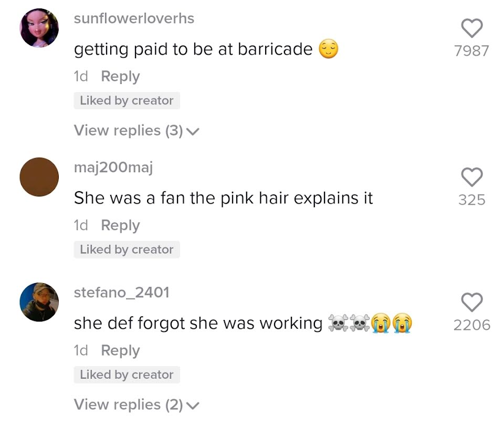The height and width of the screenshot is (425, 504).
Task: Reply to the pink hair comment
Action: click(120, 225)
